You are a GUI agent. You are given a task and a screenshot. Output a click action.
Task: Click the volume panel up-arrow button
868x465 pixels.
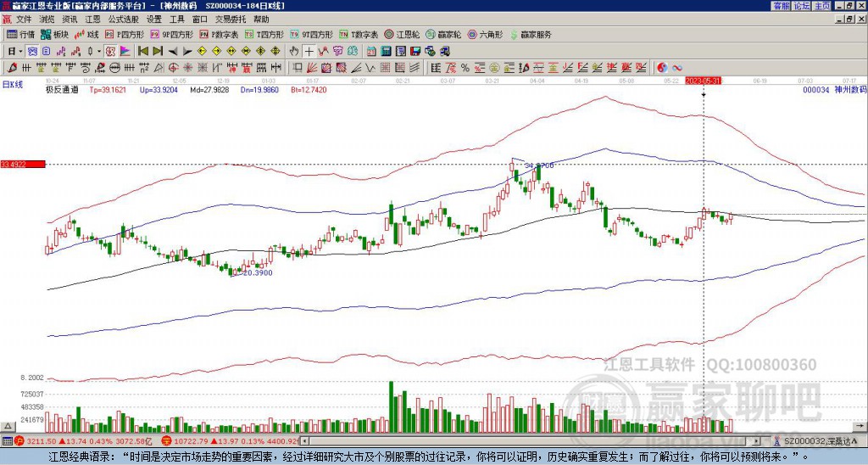pyautogui.click(x=8, y=427)
